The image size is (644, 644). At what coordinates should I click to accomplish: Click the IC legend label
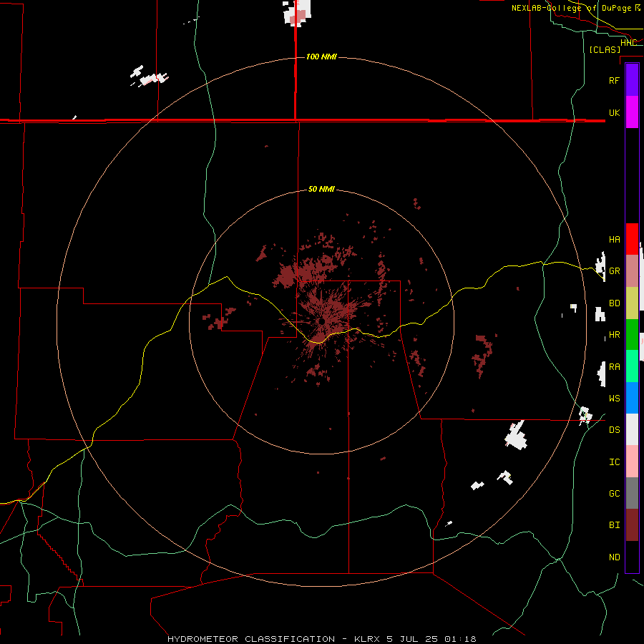(x=614, y=462)
